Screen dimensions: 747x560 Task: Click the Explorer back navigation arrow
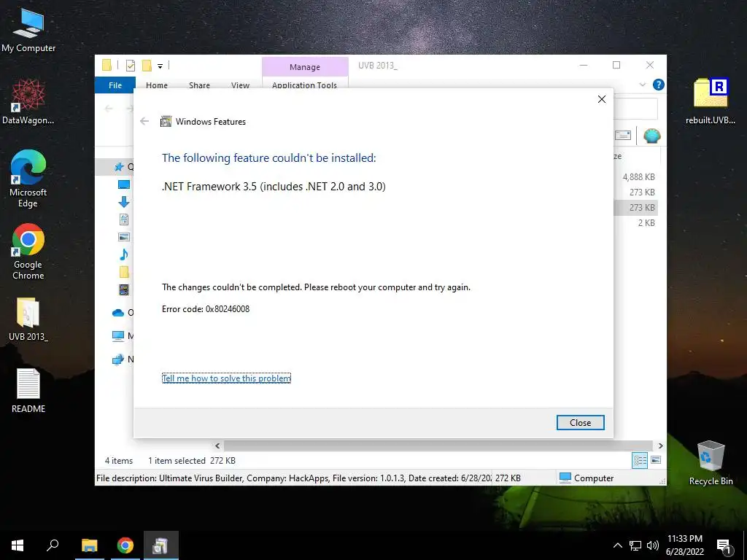coord(109,109)
